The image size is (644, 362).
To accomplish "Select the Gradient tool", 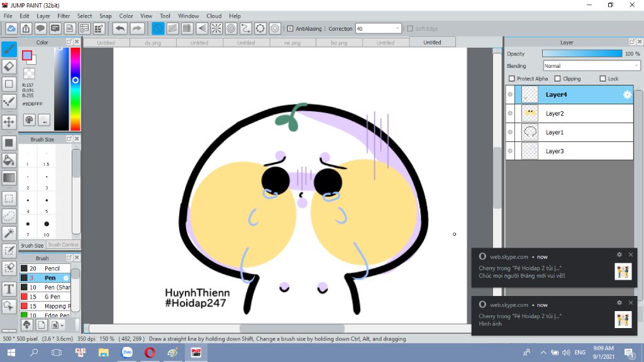I will point(9,178).
